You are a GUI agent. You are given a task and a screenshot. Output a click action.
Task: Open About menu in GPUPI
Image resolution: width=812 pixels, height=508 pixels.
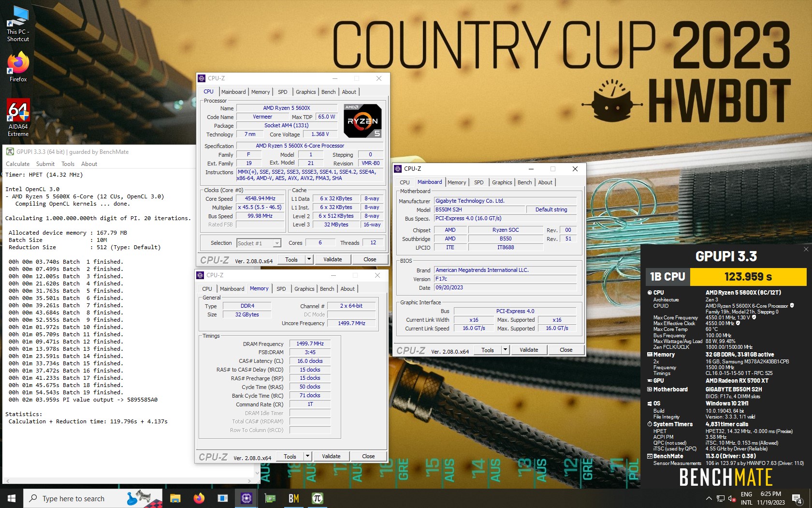pyautogui.click(x=89, y=164)
